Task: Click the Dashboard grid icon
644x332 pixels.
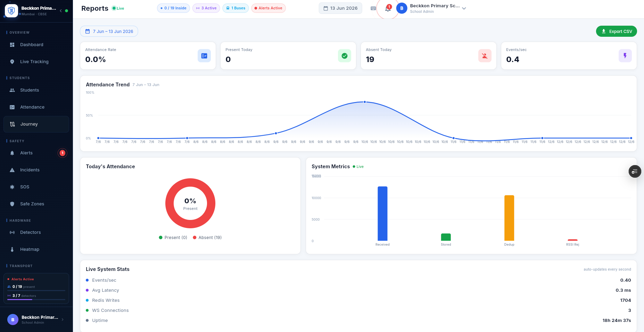Action: (x=12, y=45)
